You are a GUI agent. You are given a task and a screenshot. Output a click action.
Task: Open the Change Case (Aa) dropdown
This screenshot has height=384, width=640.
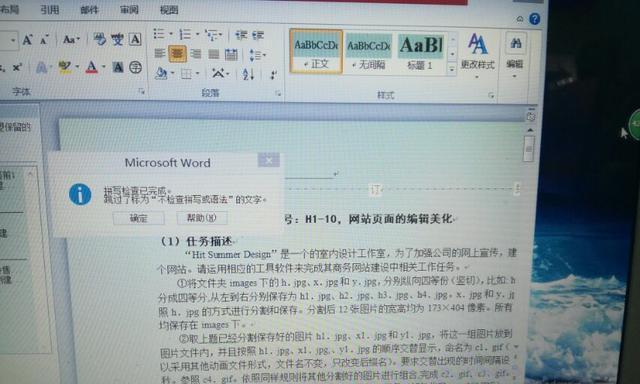71,40
